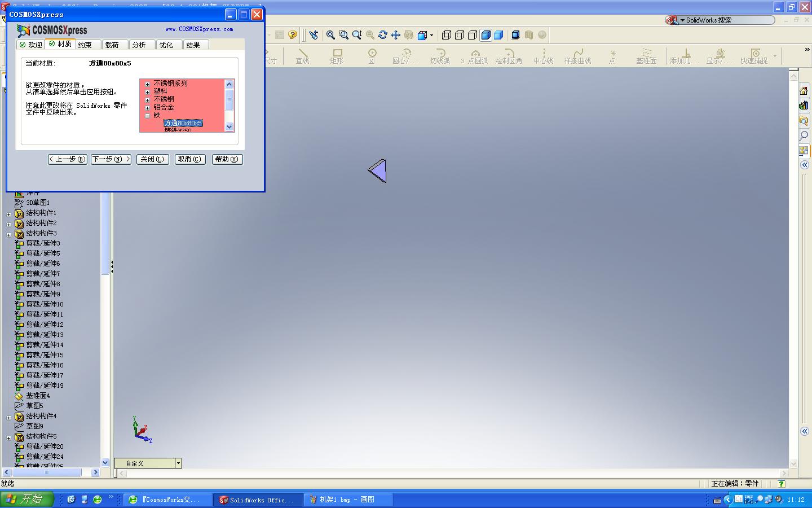The image size is (812, 508).
Task: Activate the Pan view arrows icon
Action: (x=396, y=35)
